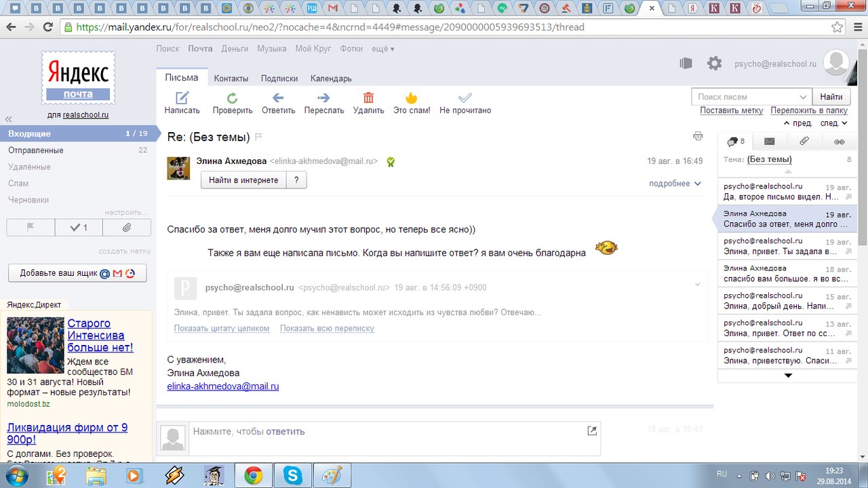Image resolution: width=868 pixels, height=488 pixels.
Task: Mark message with Это спам! icon
Action: click(x=411, y=98)
